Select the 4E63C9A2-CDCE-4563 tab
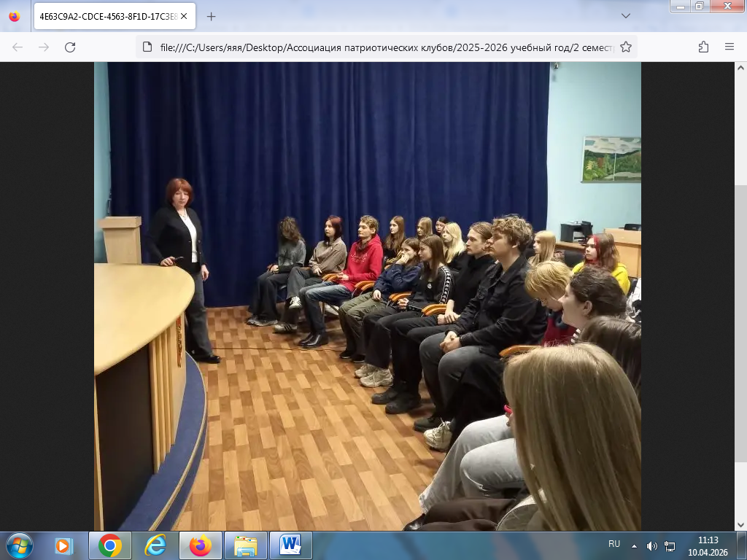747x560 pixels. 106,16
